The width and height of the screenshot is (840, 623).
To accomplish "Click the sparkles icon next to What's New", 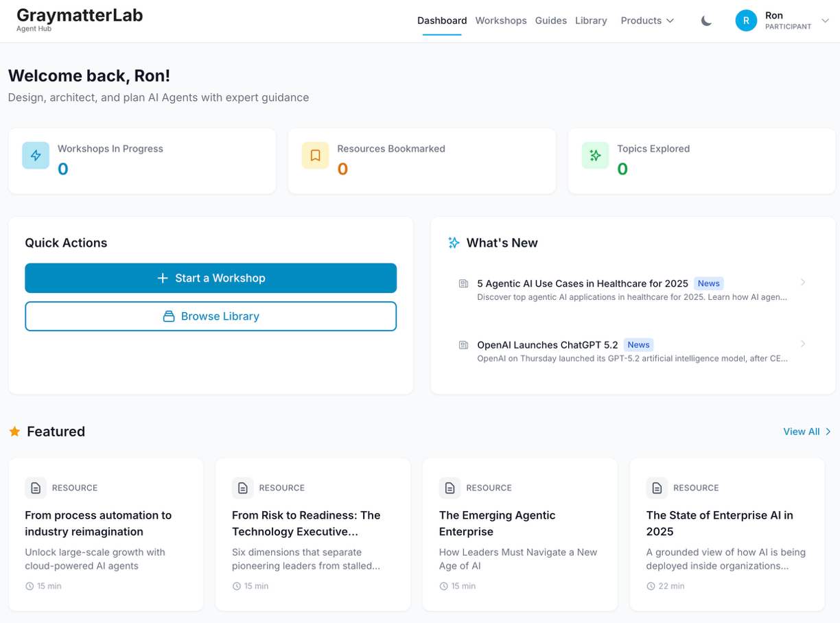I will [x=453, y=242].
